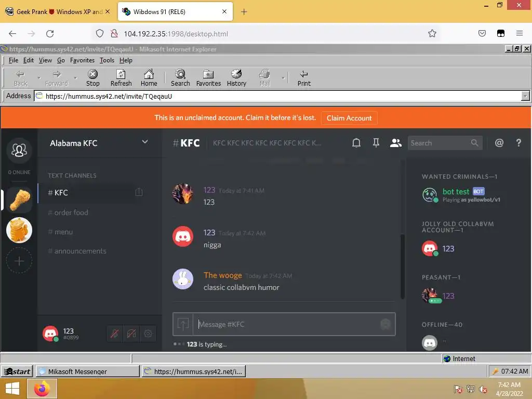Click the chat message scrollbar
This screenshot has height=399, width=532.
tap(403, 267)
